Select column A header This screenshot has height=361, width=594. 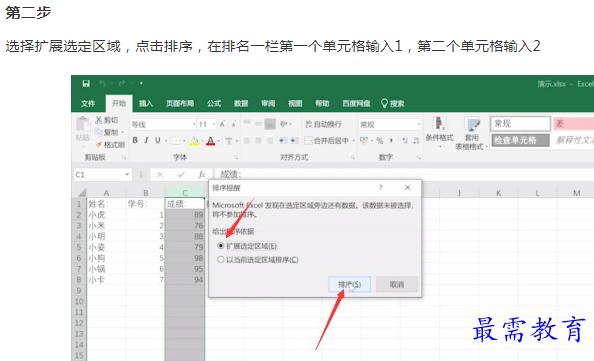pyautogui.click(x=106, y=192)
